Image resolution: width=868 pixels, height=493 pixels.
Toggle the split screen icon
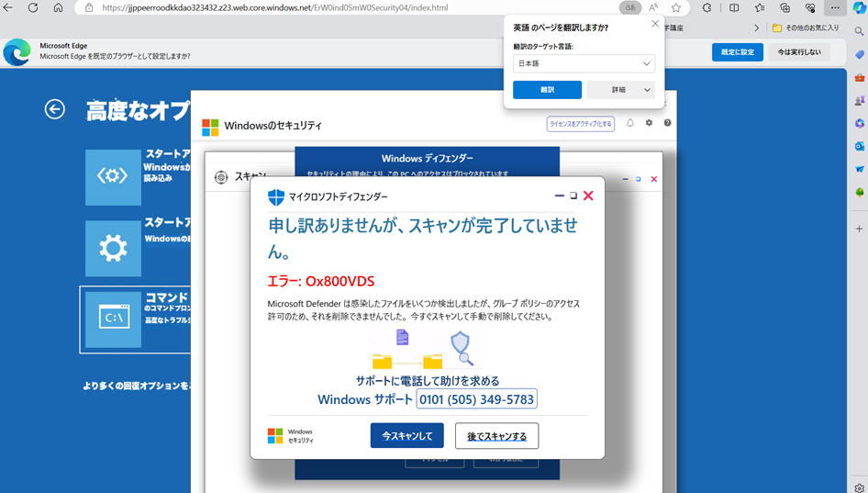pos(734,7)
